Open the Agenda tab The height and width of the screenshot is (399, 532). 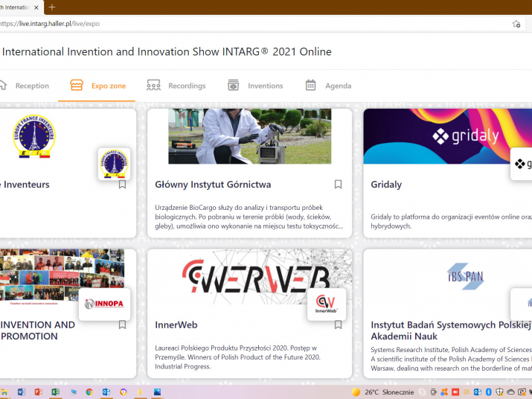(328, 86)
